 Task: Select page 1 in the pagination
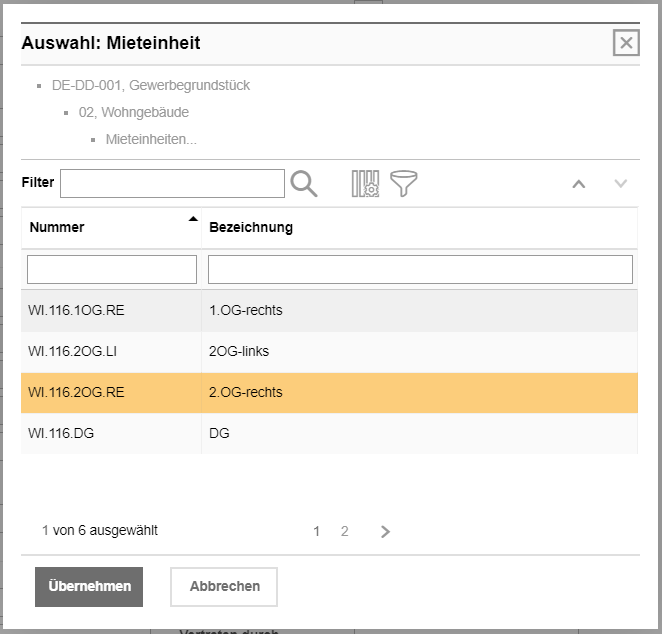(317, 532)
